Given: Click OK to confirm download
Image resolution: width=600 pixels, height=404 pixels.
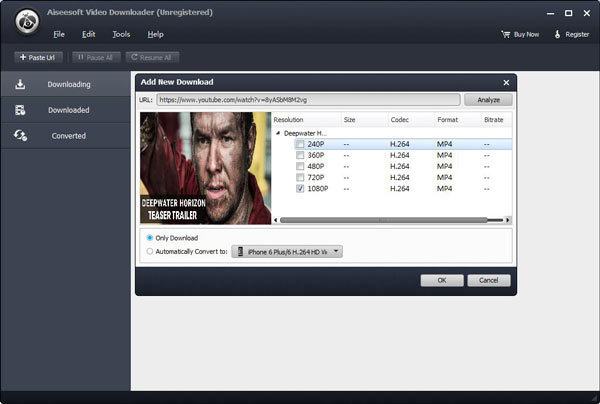Looking at the screenshot, I should coord(442,280).
